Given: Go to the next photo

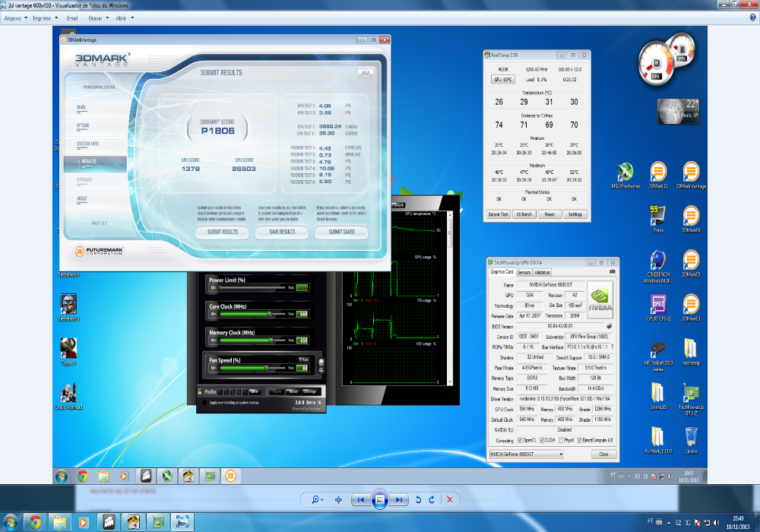Looking at the screenshot, I should pyautogui.click(x=398, y=499).
